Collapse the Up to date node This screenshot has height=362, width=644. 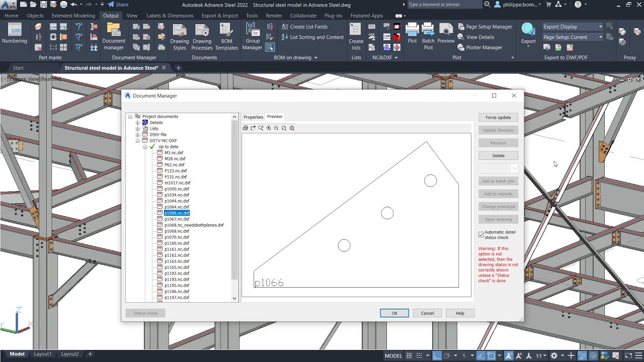coord(145,147)
